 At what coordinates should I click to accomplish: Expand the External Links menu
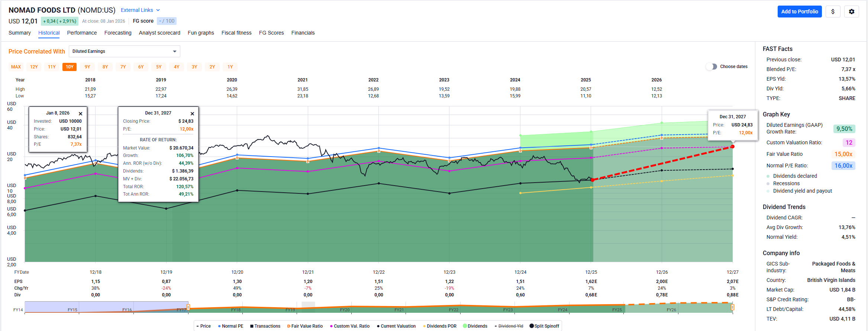pos(140,10)
